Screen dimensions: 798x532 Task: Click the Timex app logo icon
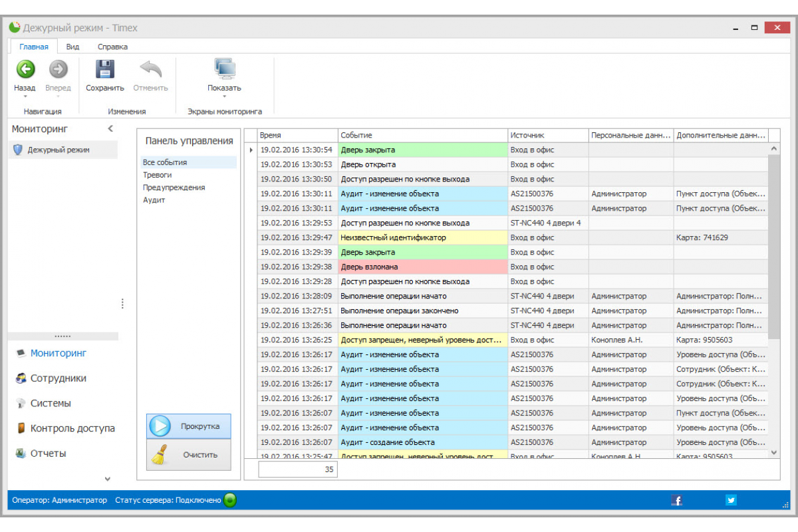click(x=15, y=27)
